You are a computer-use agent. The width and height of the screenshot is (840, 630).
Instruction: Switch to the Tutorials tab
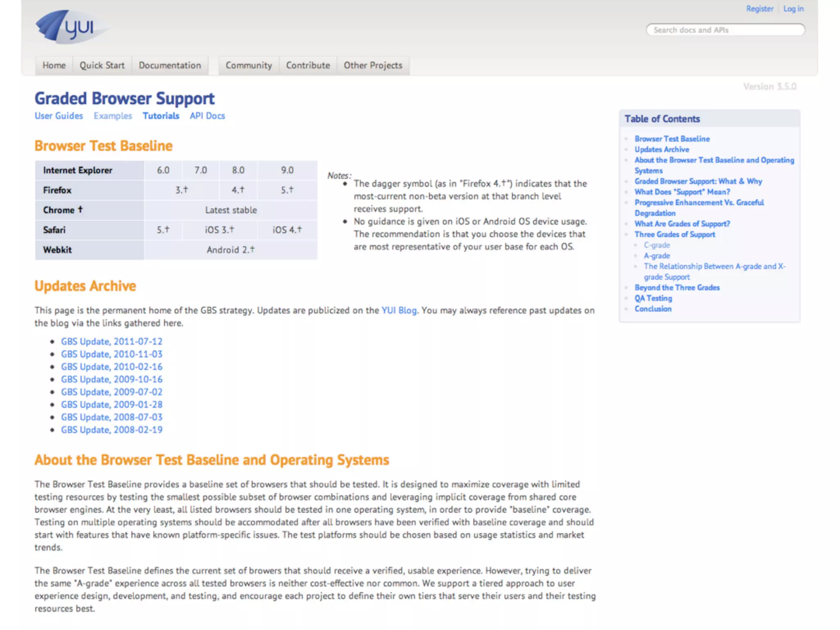click(161, 116)
